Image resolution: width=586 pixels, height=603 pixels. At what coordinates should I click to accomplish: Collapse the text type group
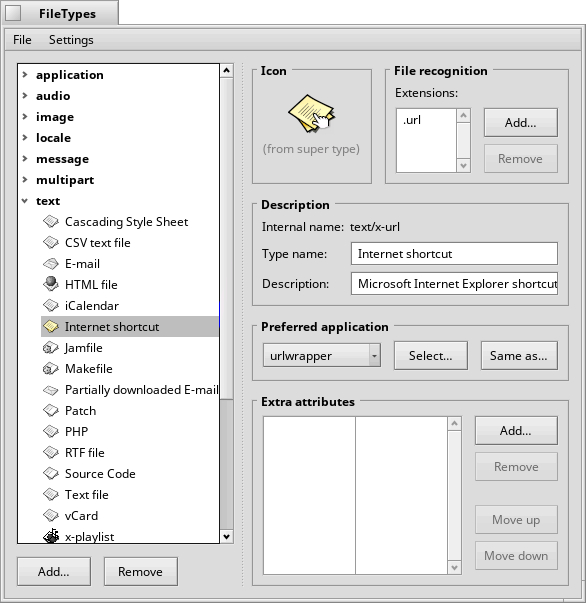click(x=25, y=201)
